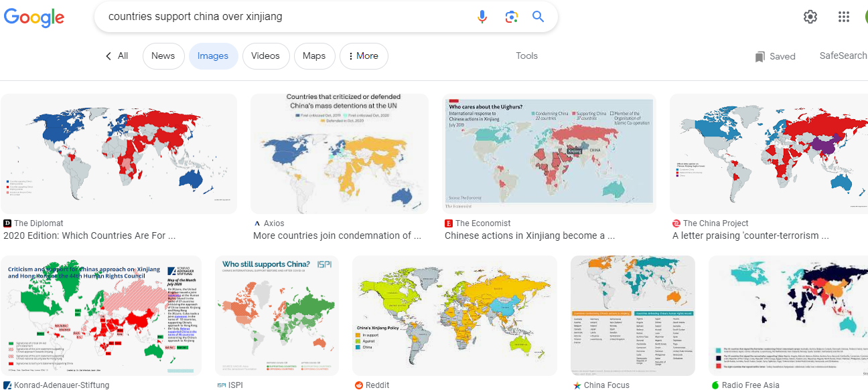Click the Saved bookmark icon
Screen dimensions: 868x390
click(759, 57)
